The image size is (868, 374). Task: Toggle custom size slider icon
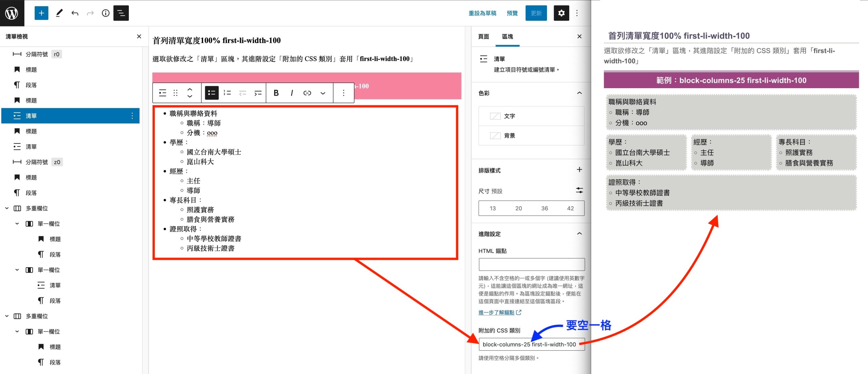click(x=579, y=191)
